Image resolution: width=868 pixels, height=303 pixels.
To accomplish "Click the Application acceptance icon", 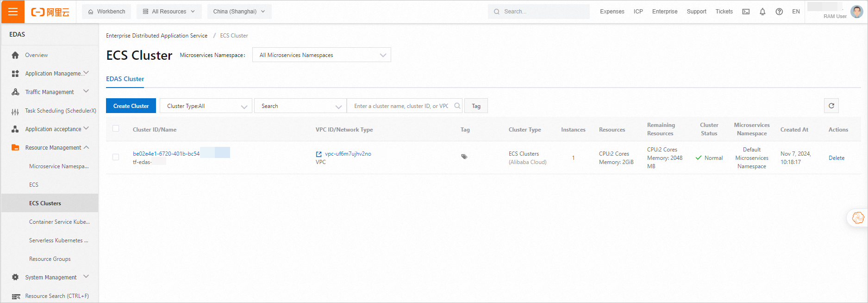I will [x=15, y=129].
